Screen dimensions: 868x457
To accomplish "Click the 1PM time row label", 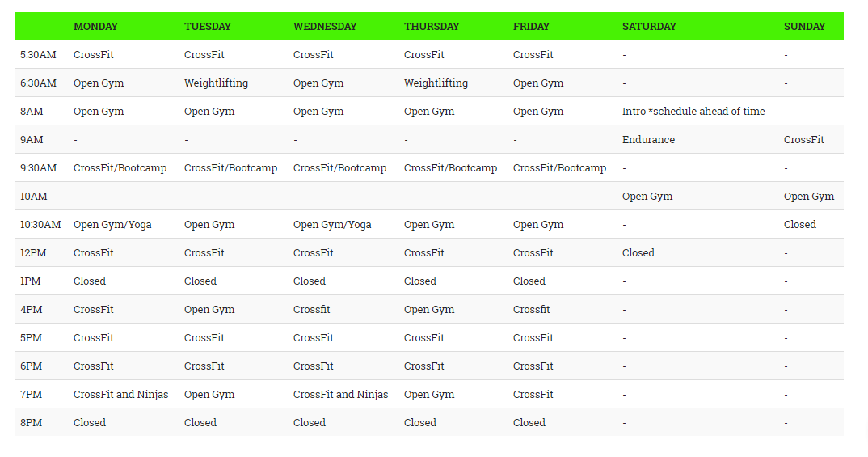I will [x=31, y=281].
